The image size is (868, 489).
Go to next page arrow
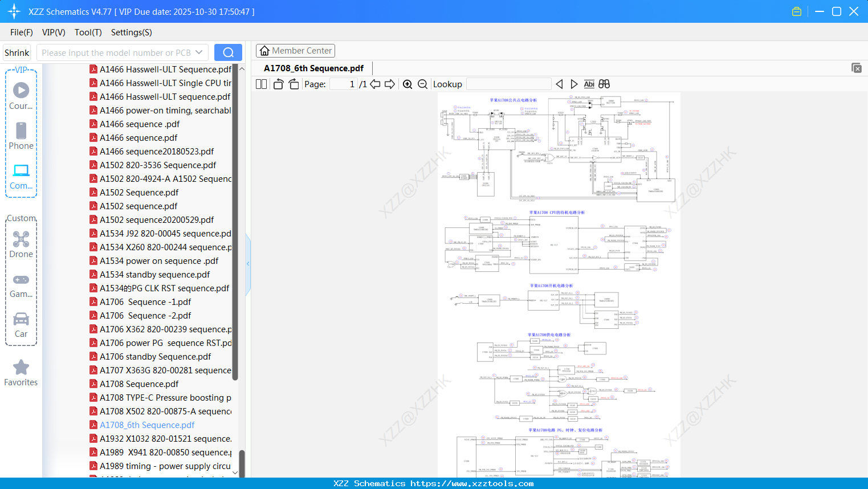(390, 84)
